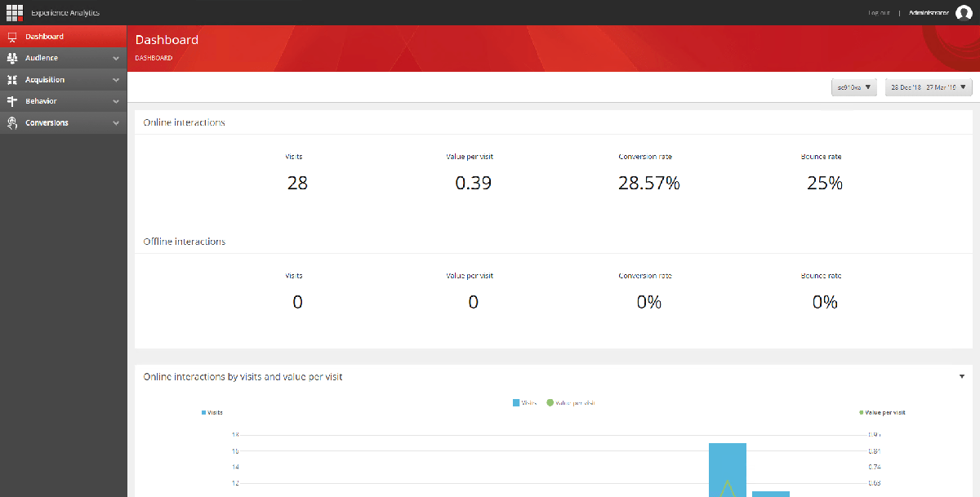Click the Online interactions heading
Viewport: 980px width, 497px height.
point(185,122)
